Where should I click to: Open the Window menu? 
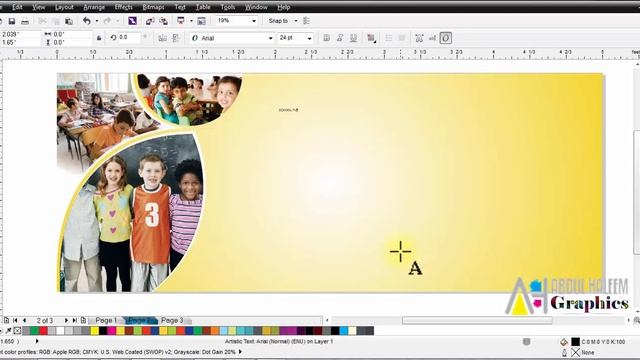256,7
